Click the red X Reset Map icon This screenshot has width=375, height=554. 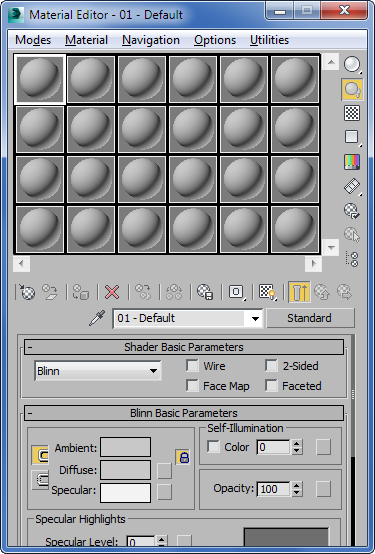[x=112, y=292]
